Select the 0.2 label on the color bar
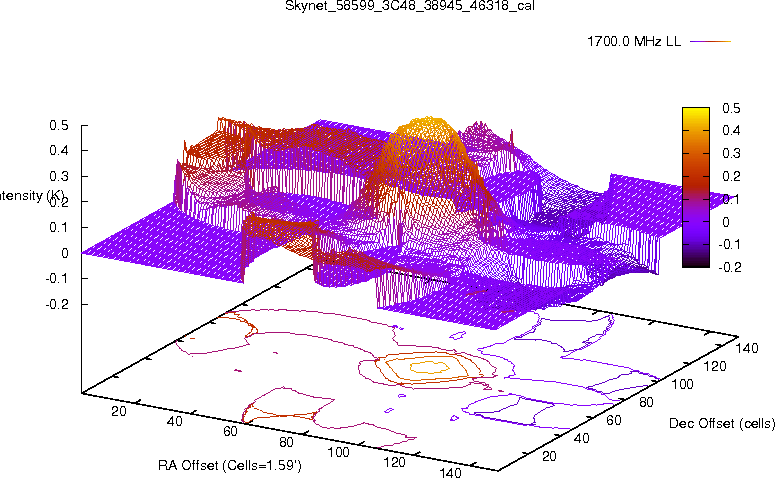Image resolution: width=775 pixels, height=478 pixels. click(x=731, y=176)
